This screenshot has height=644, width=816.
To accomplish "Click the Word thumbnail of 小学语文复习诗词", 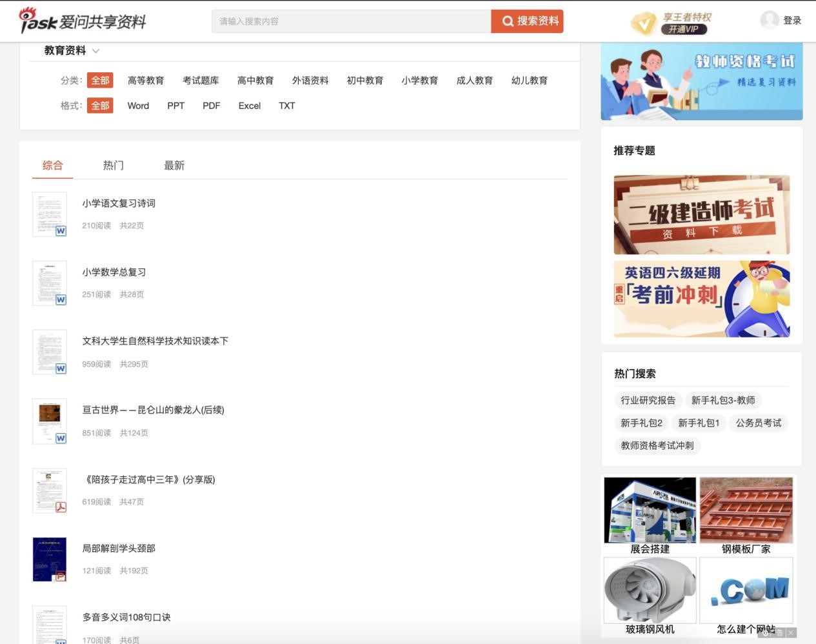I will coord(50,214).
